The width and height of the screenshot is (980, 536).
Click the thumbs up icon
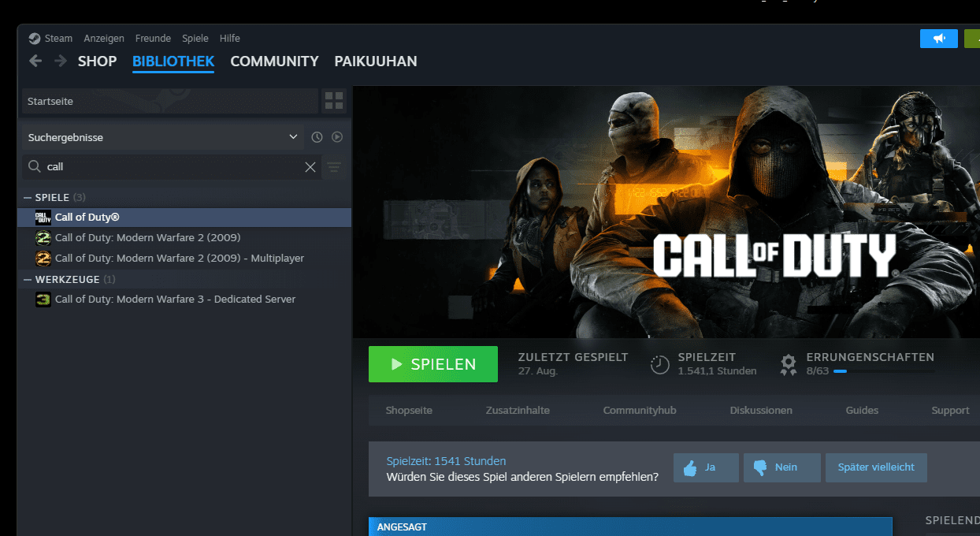point(691,468)
